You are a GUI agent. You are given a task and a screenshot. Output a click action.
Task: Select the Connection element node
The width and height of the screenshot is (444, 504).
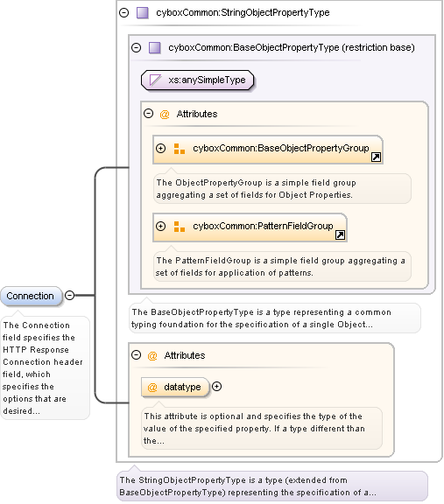click(x=31, y=296)
